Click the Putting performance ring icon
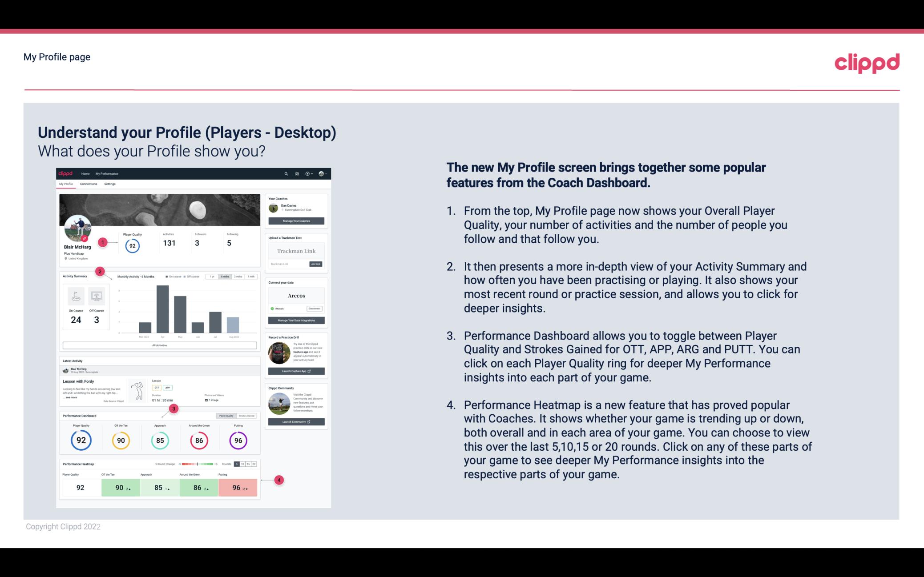The image size is (924, 577). pyautogui.click(x=238, y=440)
